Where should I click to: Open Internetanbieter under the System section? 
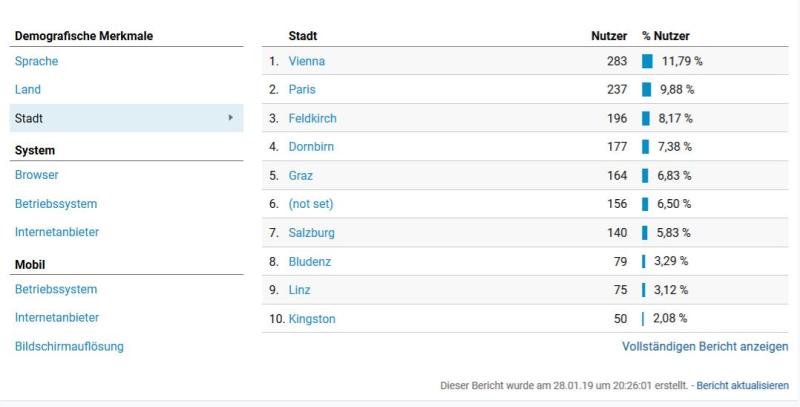tap(57, 232)
